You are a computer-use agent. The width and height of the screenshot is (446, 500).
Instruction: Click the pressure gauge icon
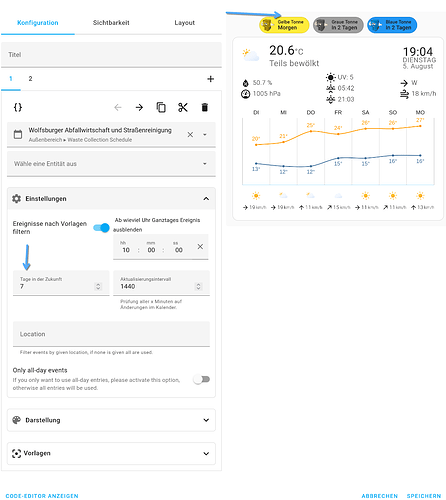pos(245,94)
